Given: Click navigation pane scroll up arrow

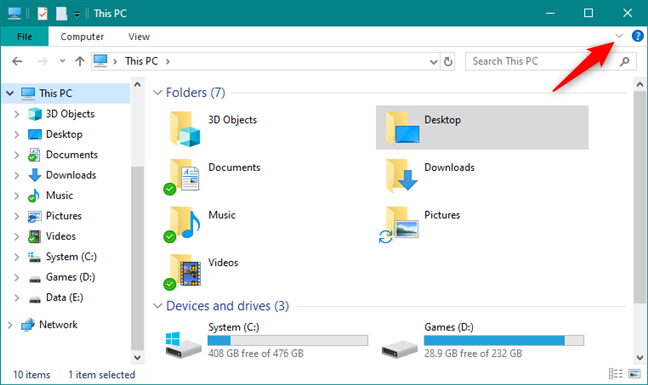Looking at the screenshot, I should pyautogui.click(x=137, y=84).
